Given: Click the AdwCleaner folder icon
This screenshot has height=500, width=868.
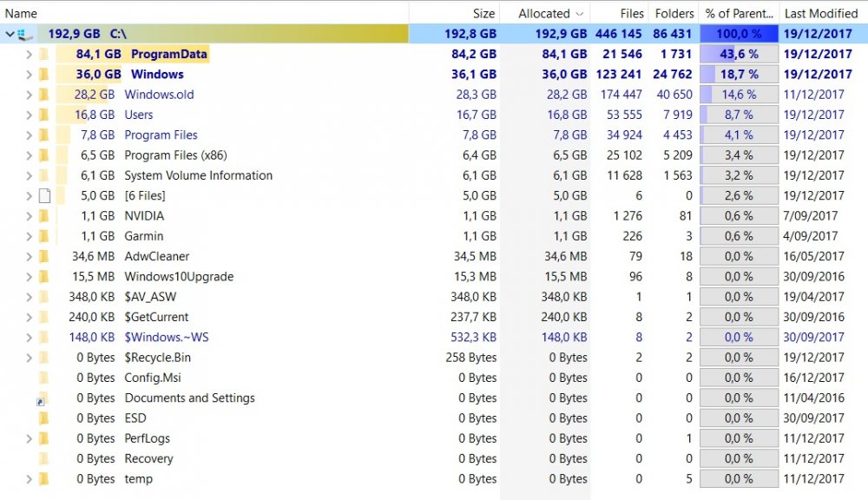Looking at the screenshot, I should pos(43,257).
